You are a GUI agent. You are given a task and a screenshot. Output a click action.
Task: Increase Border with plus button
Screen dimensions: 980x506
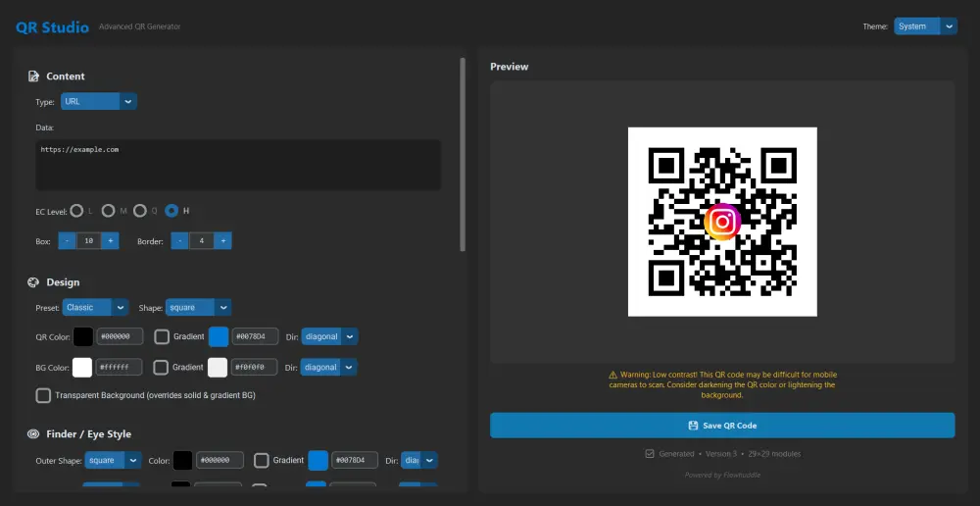(x=222, y=241)
